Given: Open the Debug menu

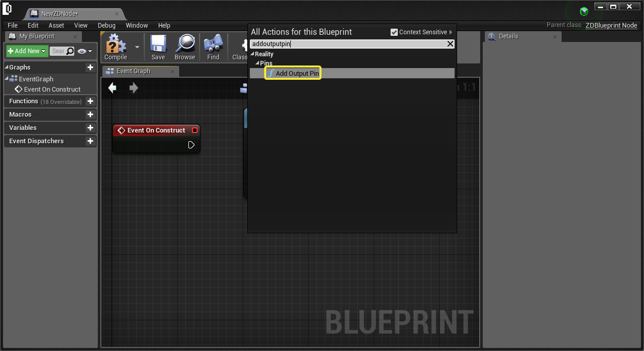Looking at the screenshot, I should (x=106, y=26).
